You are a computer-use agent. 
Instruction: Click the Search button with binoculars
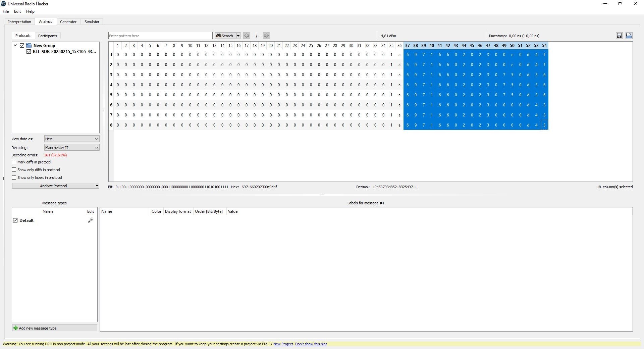click(x=225, y=36)
